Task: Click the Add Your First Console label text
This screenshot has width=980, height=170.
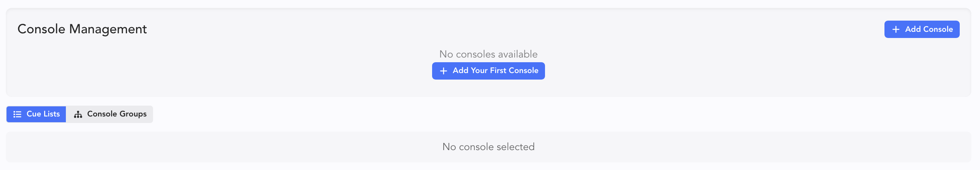Action: pos(495,71)
